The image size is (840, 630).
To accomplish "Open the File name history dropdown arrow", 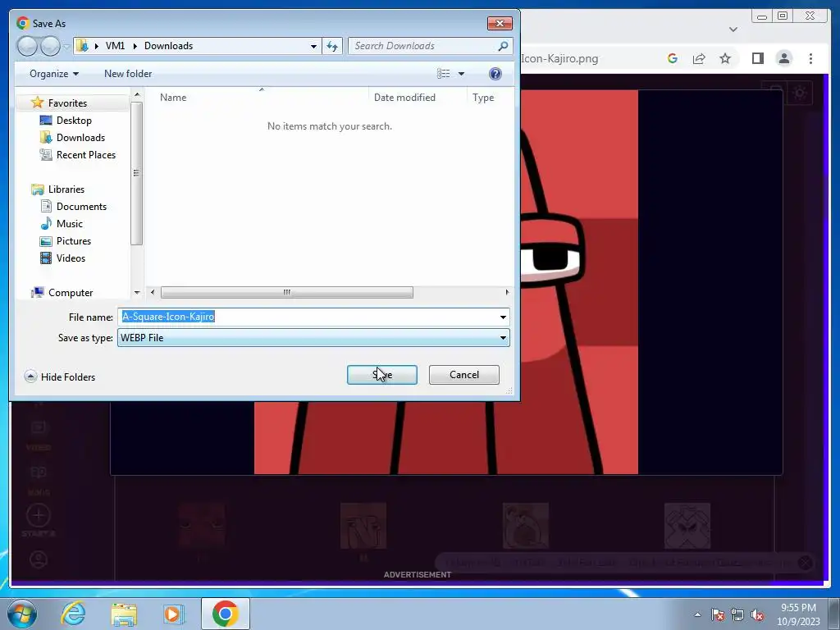I will coord(503,317).
